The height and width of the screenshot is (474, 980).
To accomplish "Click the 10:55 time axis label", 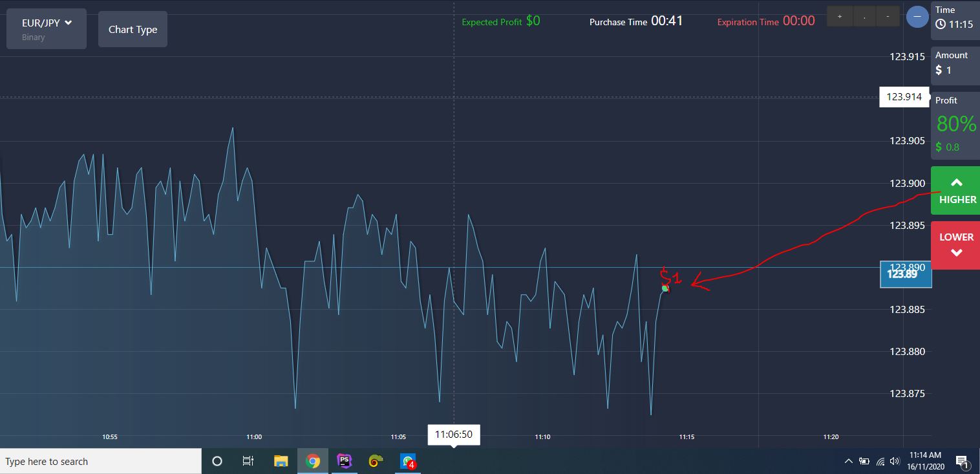I will [110, 437].
